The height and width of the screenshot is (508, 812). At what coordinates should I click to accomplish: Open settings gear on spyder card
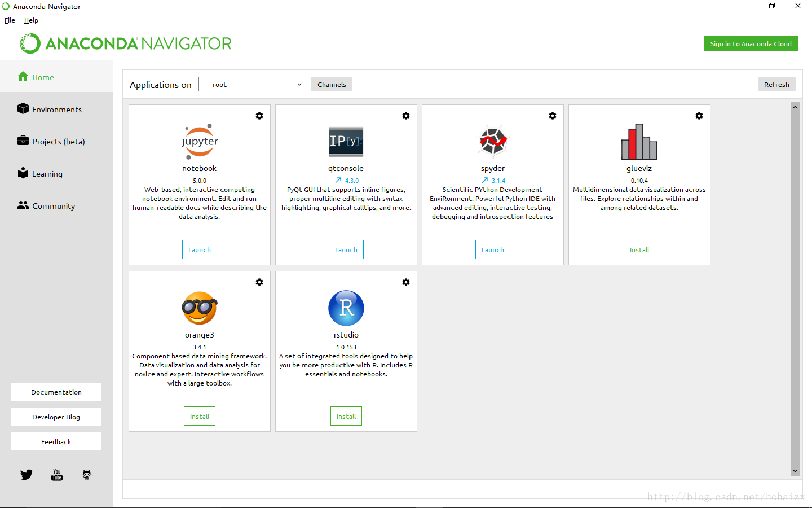coord(553,116)
